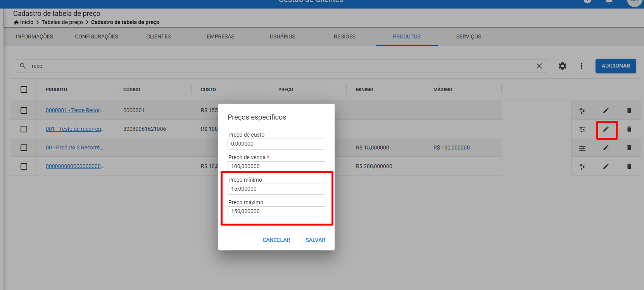
Task: Open adjustments icon for the 000000000000000000 row
Action: pos(582,167)
